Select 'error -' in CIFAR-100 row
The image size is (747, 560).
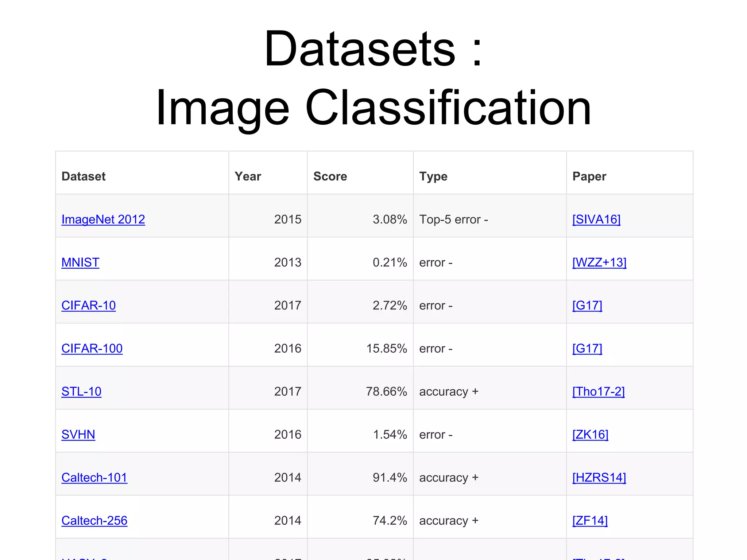pyautogui.click(x=436, y=349)
